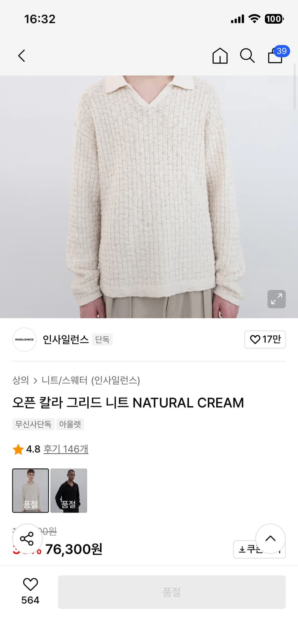Tap the 아울렛 tag chip
This screenshot has height=644, width=298.
(70, 425)
